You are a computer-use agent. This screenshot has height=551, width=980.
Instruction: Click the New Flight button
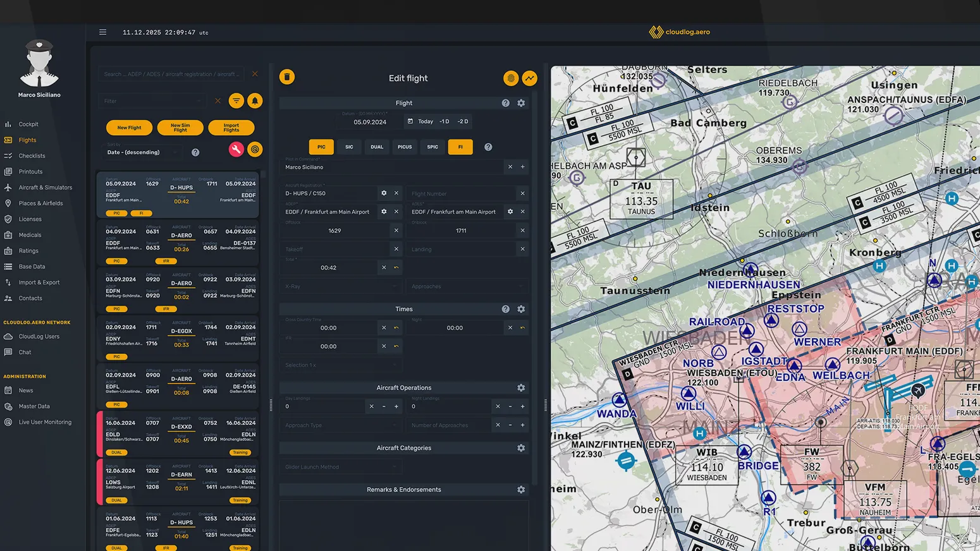tap(129, 128)
